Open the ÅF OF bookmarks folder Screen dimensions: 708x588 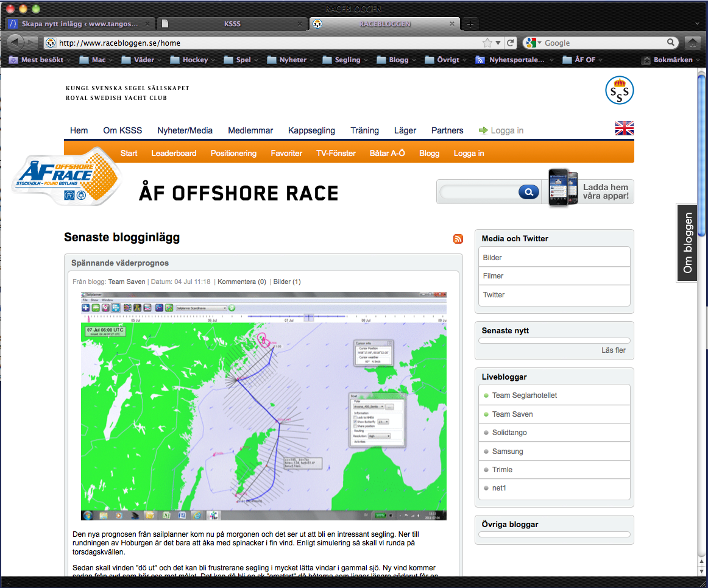582,60
